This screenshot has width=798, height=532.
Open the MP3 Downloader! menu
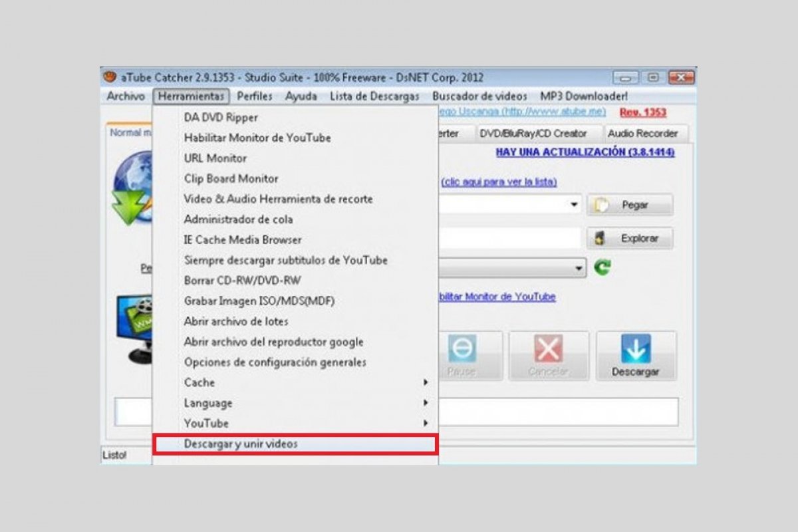tap(584, 96)
